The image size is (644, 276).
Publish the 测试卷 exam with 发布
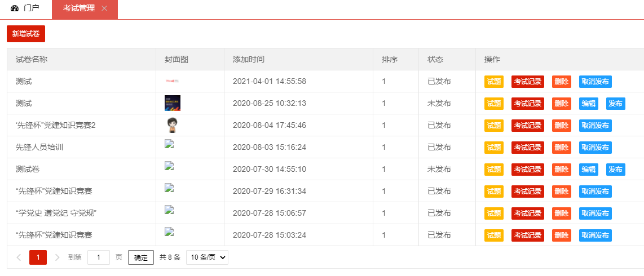pos(615,170)
